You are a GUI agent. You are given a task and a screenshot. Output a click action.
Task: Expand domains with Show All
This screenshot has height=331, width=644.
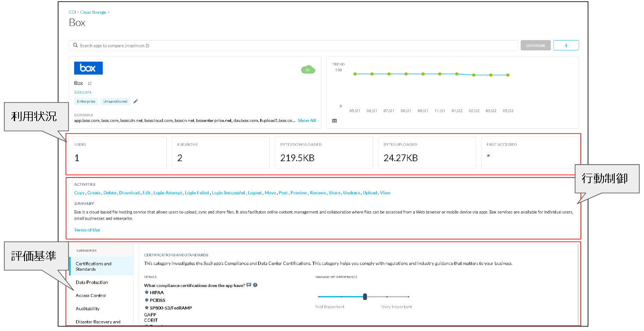point(307,120)
